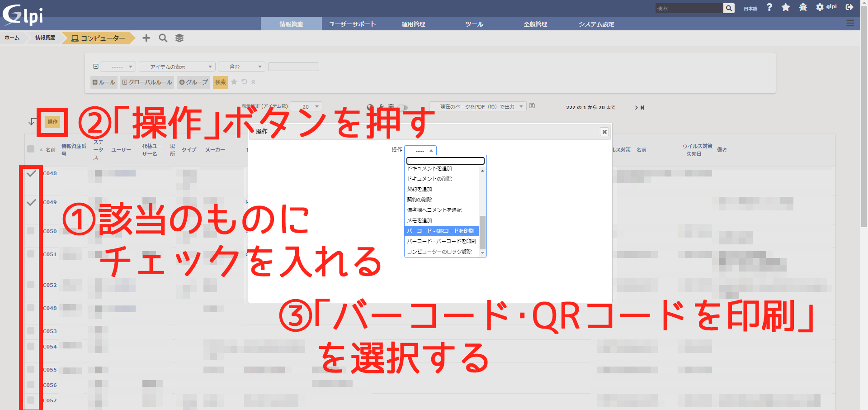Click the global 検索 search field at top
This screenshot has width=868, height=410.
click(689, 8)
